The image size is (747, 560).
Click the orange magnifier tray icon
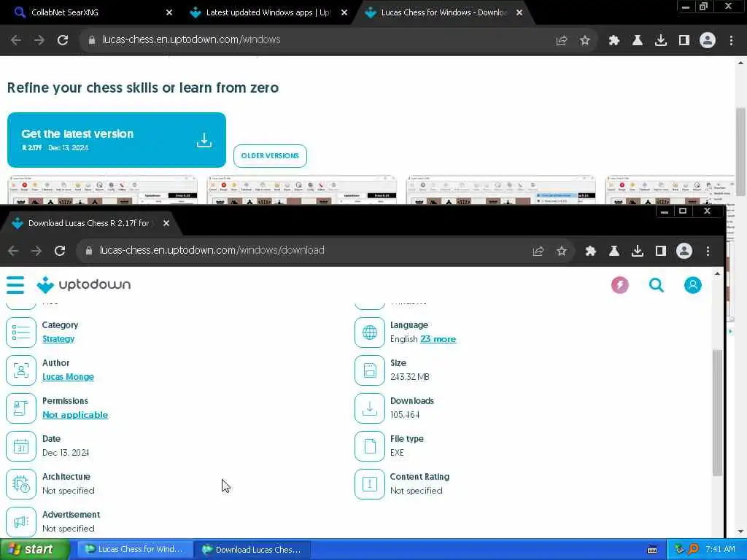[693, 549]
